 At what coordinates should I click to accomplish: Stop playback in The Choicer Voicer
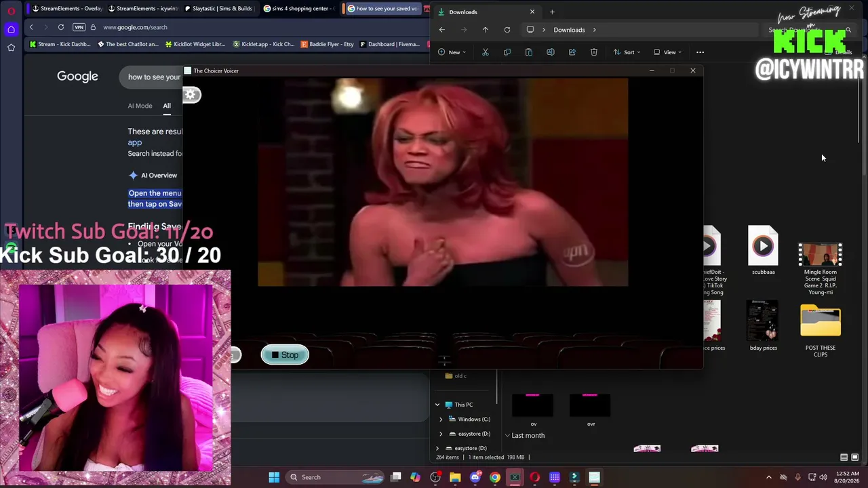pyautogui.click(x=285, y=355)
